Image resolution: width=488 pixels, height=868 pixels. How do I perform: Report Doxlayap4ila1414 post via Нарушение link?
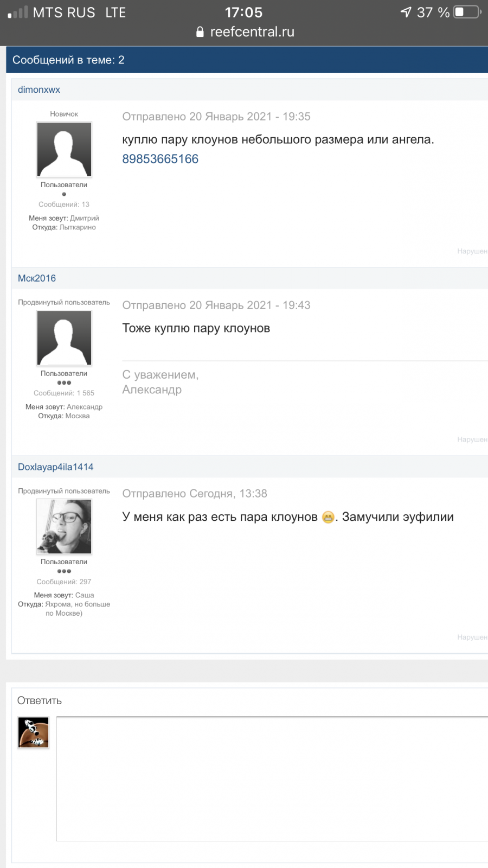tap(472, 637)
